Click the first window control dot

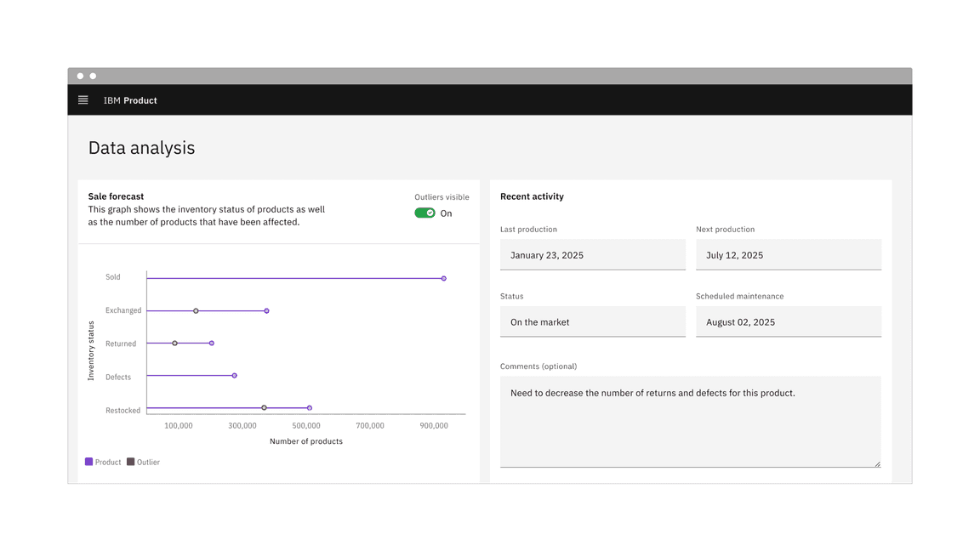(x=81, y=77)
